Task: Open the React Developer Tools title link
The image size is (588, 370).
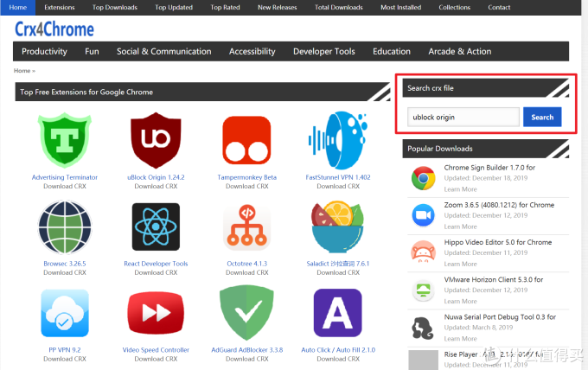Action: [x=156, y=264]
